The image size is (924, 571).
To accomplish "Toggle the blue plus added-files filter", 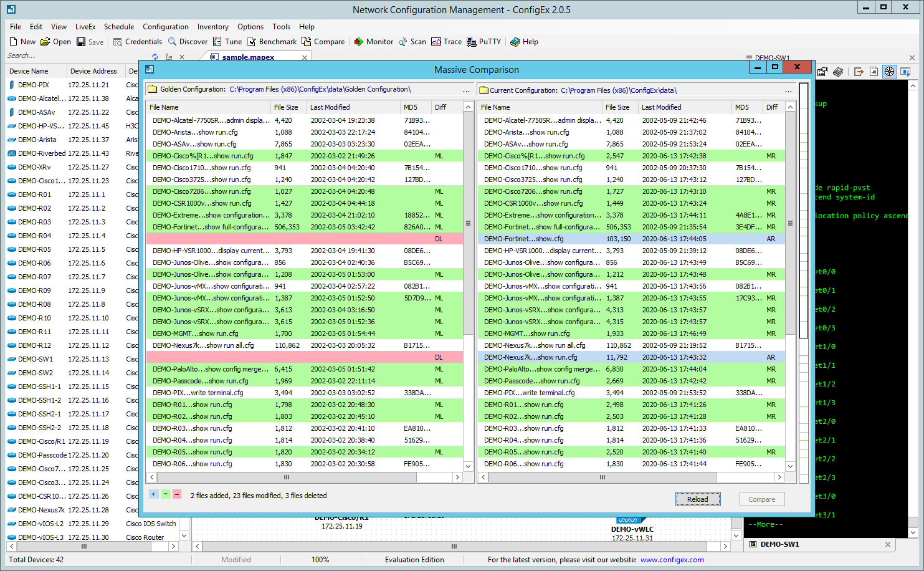I will pos(154,494).
